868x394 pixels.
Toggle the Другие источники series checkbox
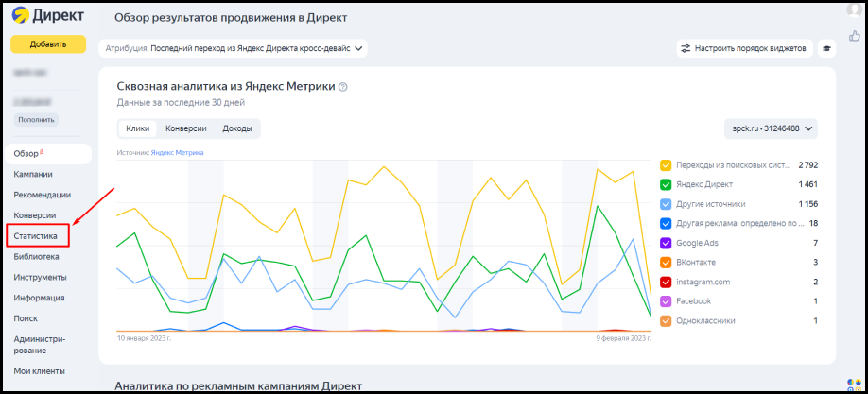(x=666, y=204)
